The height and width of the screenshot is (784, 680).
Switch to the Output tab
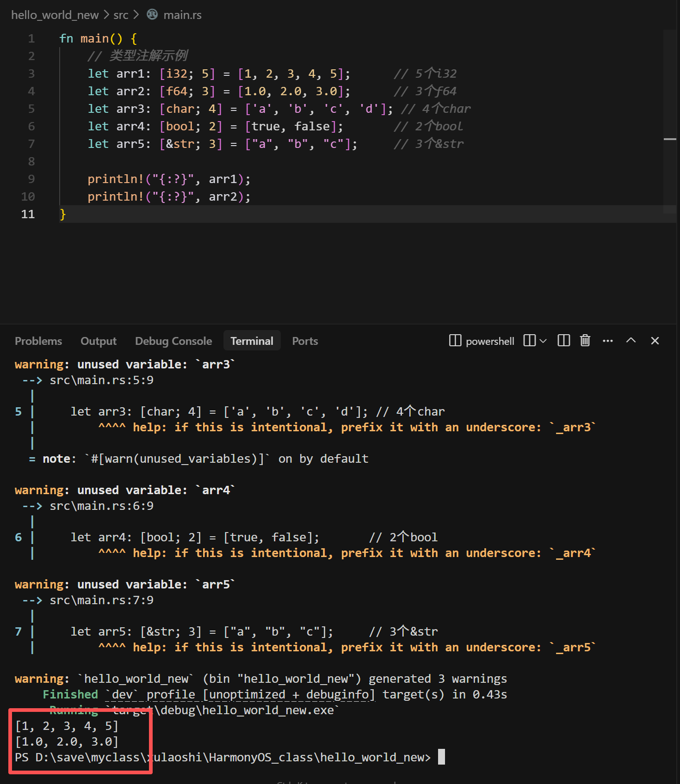click(99, 341)
